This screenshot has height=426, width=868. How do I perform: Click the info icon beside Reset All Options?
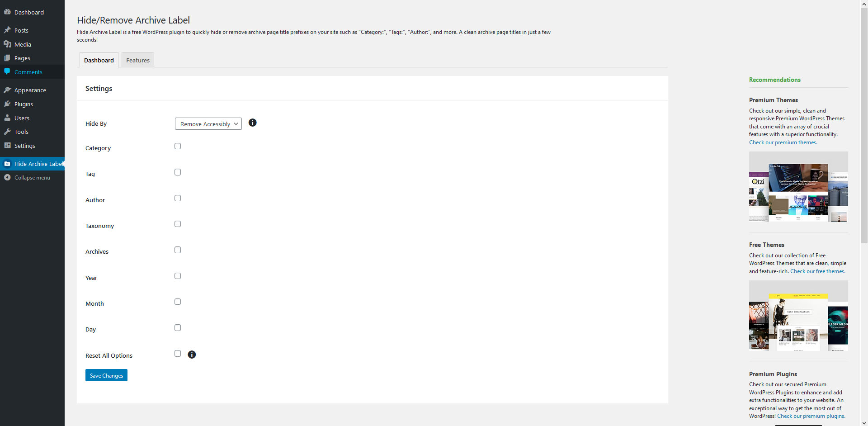(192, 355)
